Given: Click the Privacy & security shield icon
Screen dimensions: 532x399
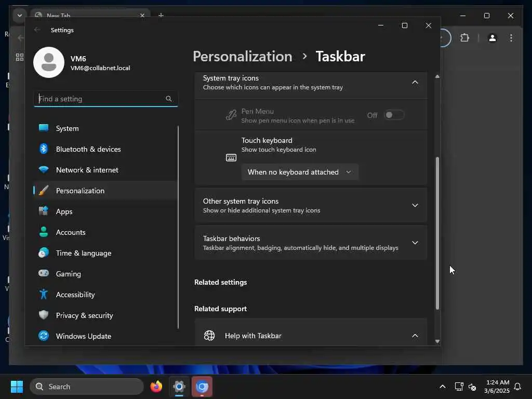Looking at the screenshot, I should pos(44,315).
